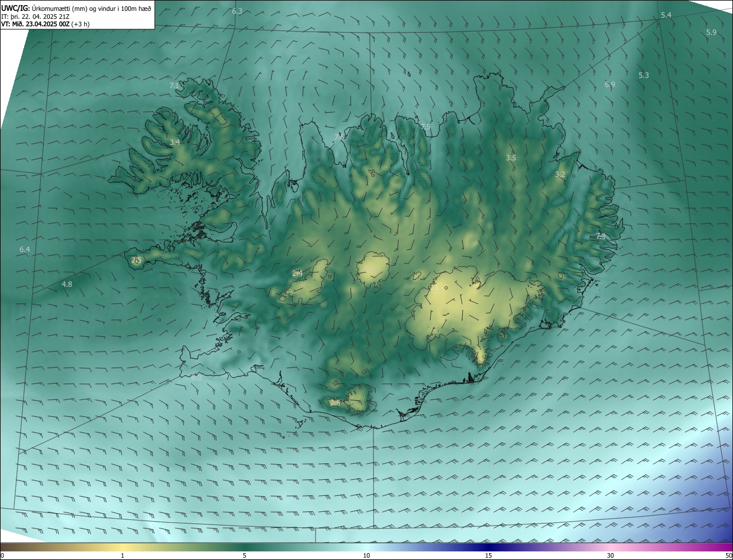This screenshot has width=733, height=560.
Task: Click the 7.6 value on the map
Action: (339, 137)
